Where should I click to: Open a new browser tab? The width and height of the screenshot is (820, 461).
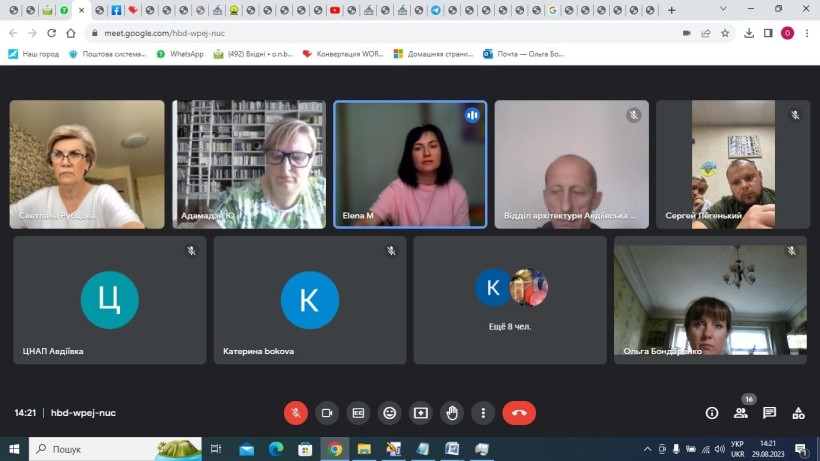(671, 10)
